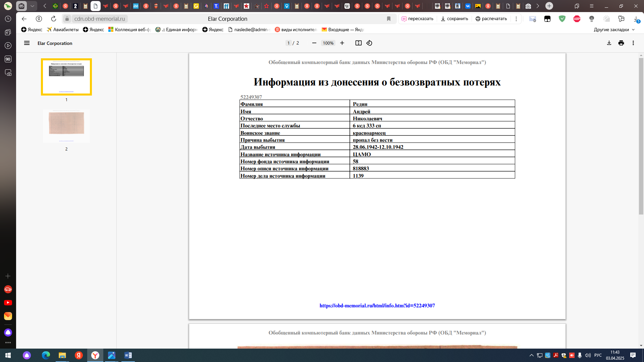Switch to the ibb tab
The width and height of the screenshot is (644, 362).
(136, 6)
